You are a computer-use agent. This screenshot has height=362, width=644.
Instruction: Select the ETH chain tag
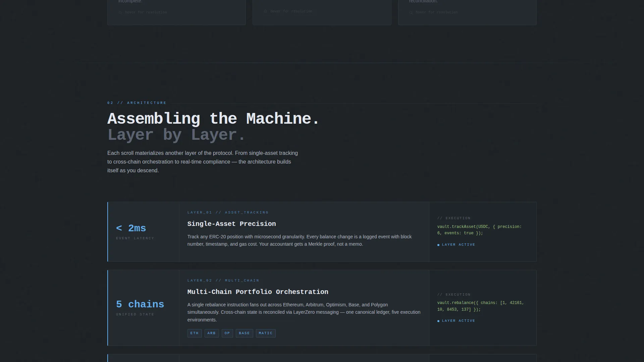click(x=195, y=333)
